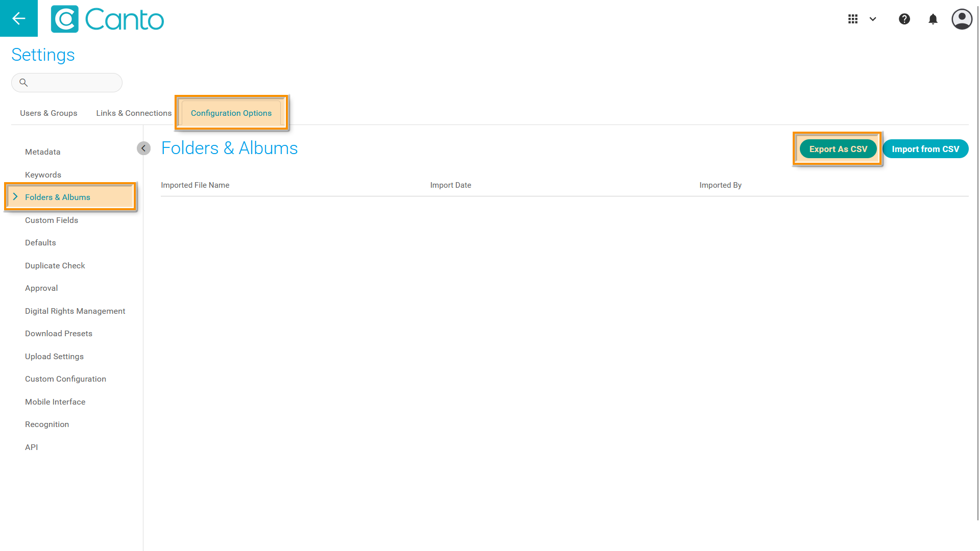Collapse the sidebar with round chevron
Screen dimensions: 980x551
pyautogui.click(x=143, y=148)
